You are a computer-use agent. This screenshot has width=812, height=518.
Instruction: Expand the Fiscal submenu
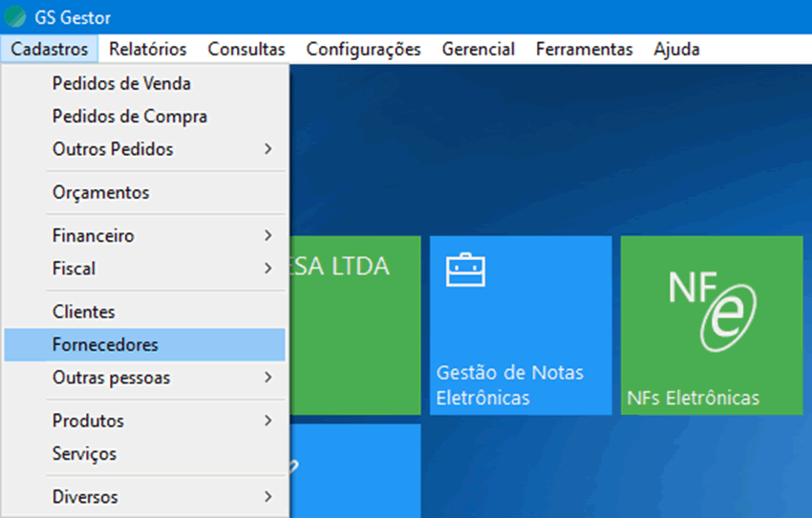[x=143, y=269]
